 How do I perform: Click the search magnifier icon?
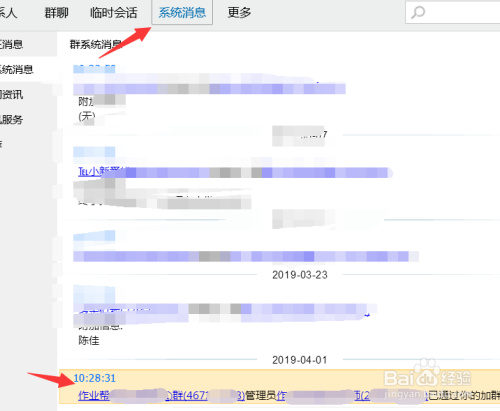(418, 13)
